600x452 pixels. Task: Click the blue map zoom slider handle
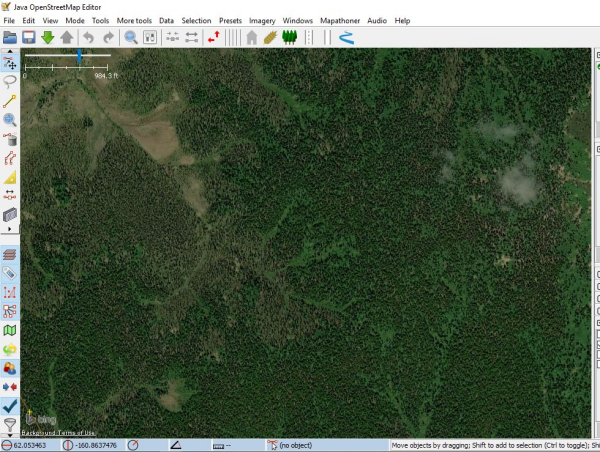click(79, 56)
